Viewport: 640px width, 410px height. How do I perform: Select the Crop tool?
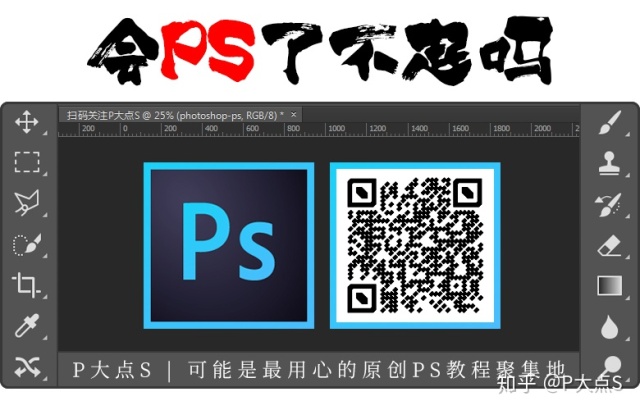(26, 284)
